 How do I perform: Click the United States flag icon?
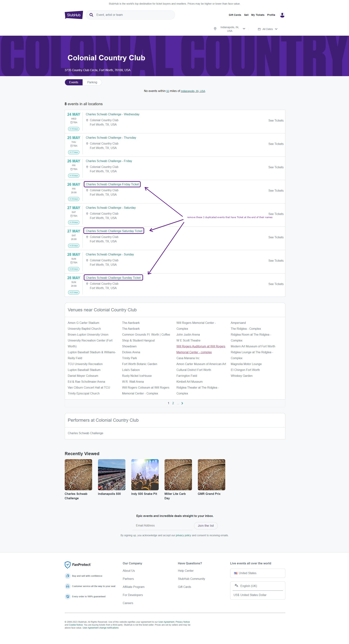(236, 573)
